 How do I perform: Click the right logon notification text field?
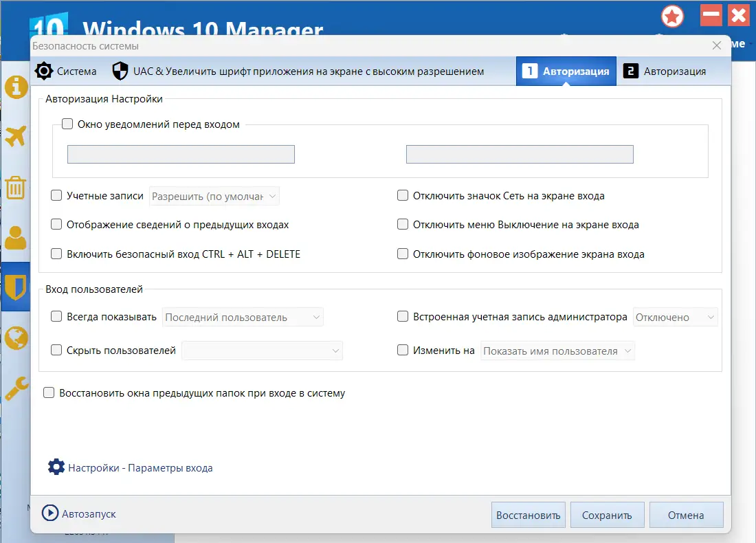tap(520, 155)
